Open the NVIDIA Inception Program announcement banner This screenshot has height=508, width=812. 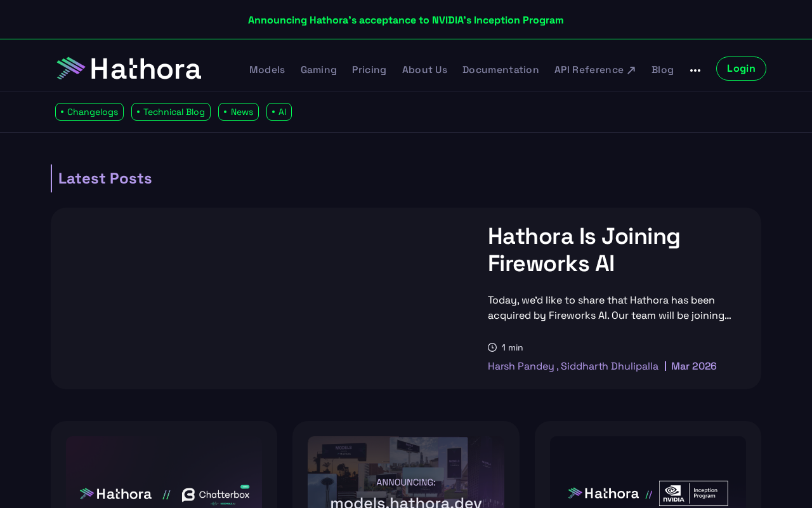[405, 20]
